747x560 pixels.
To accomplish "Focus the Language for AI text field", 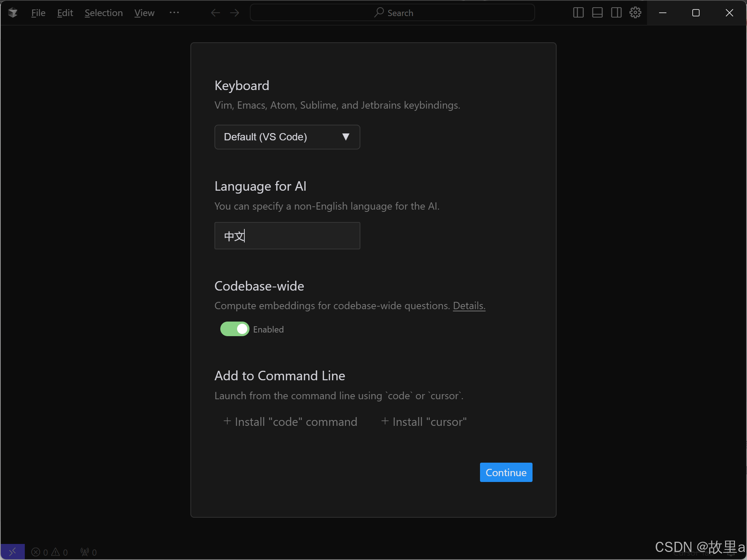I will [287, 236].
